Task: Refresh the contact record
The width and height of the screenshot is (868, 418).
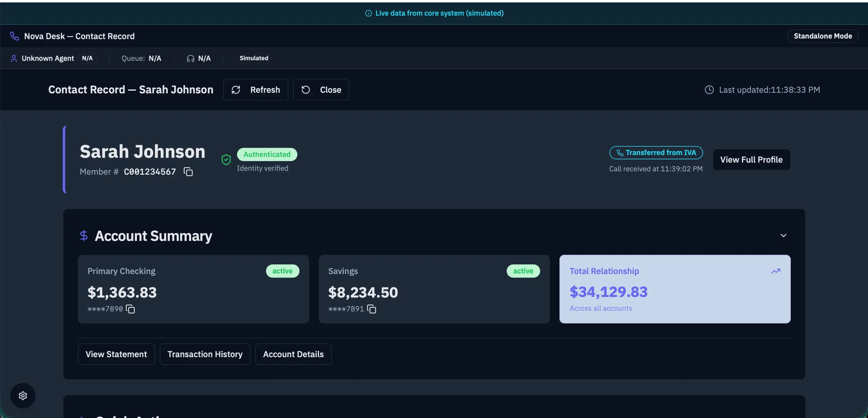Action: click(255, 90)
